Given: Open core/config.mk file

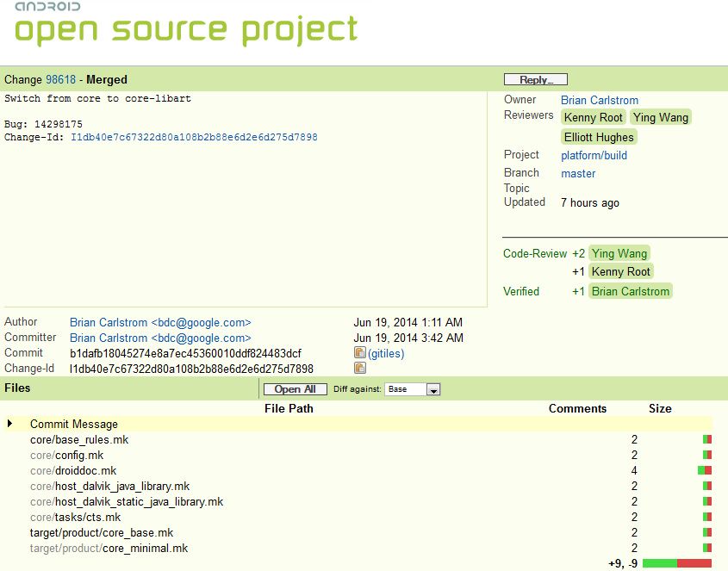Looking at the screenshot, I should tap(67, 455).
